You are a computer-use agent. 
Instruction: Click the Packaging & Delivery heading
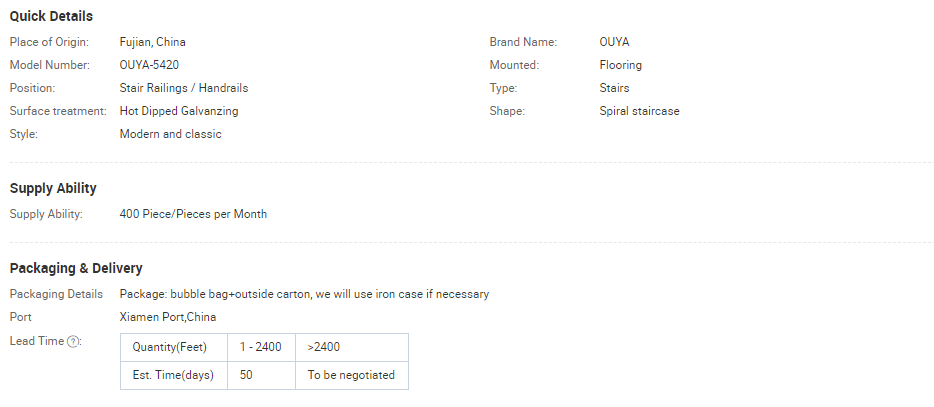coord(76,268)
